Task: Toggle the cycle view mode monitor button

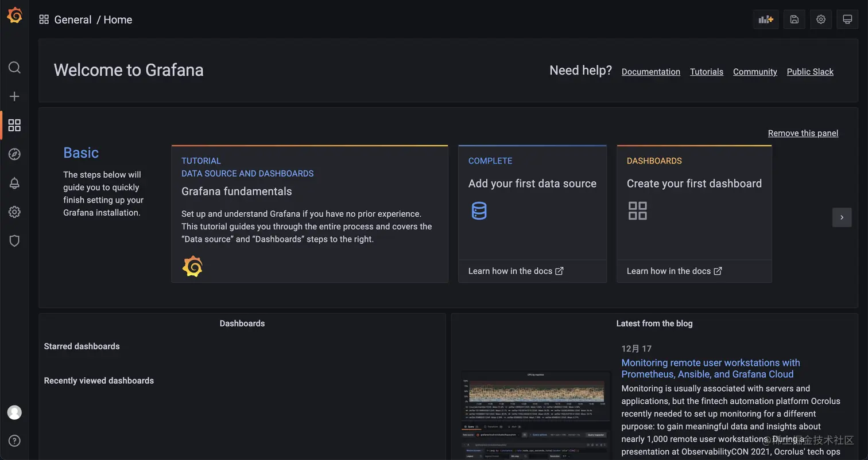Action: coord(847,20)
